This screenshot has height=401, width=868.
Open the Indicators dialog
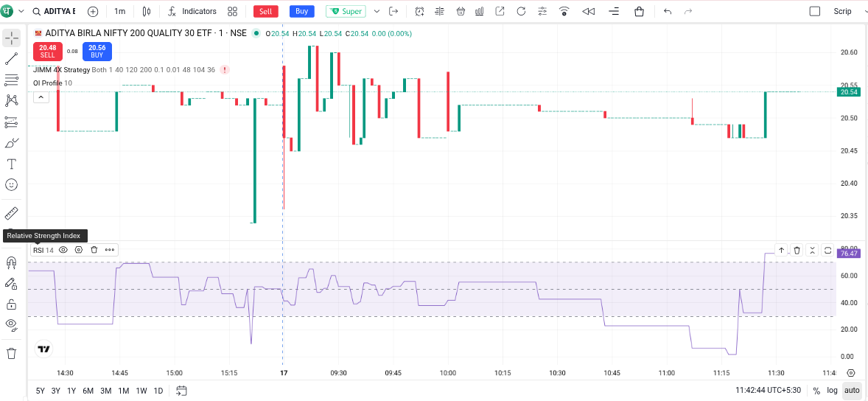[x=192, y=11]
